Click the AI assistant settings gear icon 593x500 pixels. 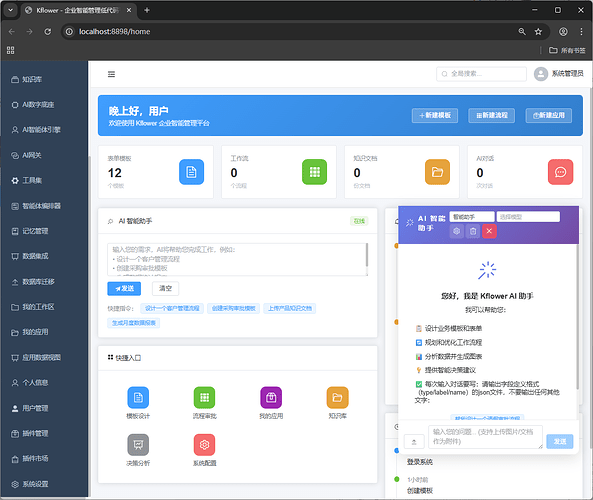click(456, 231)
